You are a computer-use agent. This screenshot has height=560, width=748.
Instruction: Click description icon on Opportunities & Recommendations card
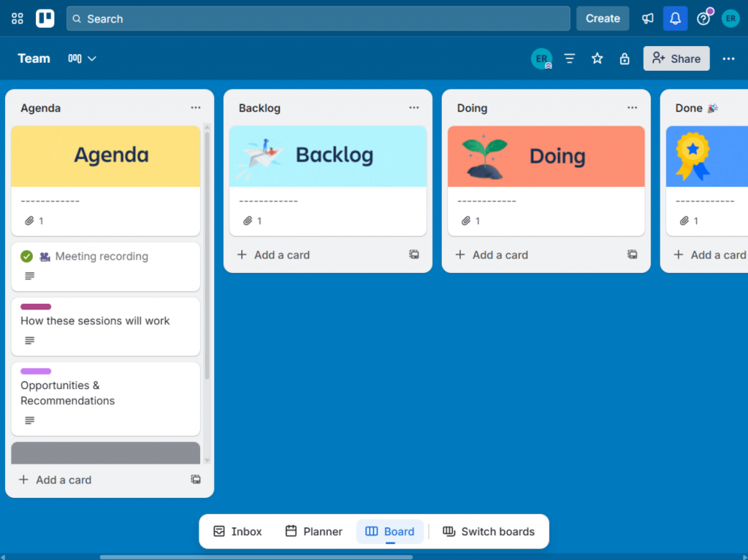[x=29, y=421]
